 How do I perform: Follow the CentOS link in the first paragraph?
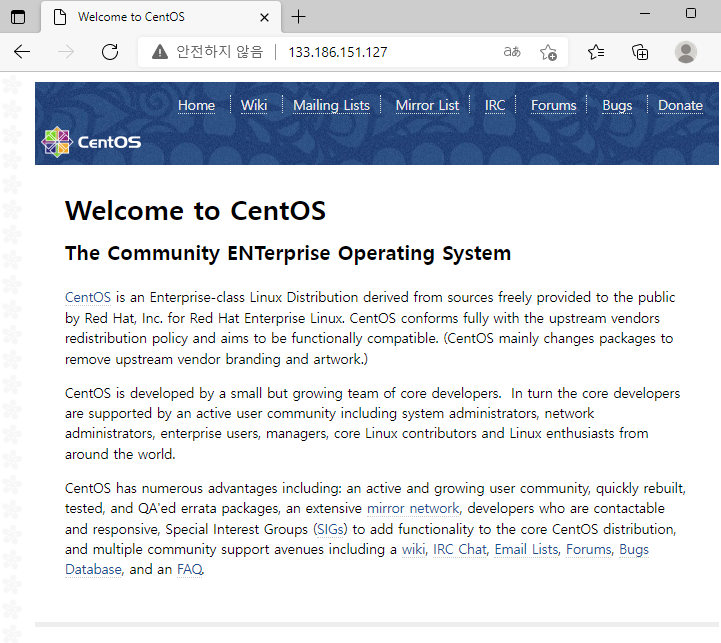pos(88,297)
